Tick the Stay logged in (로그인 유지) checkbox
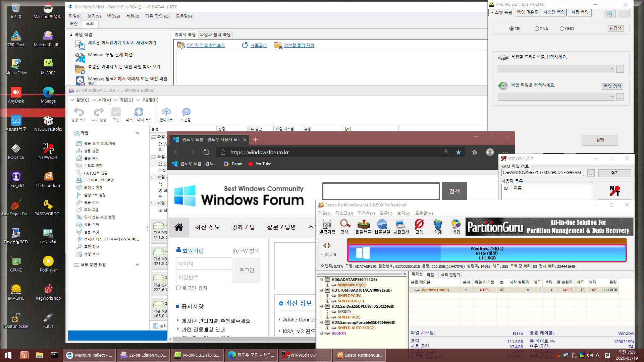This screenshot has height=362, width=644. coord(178,288)
